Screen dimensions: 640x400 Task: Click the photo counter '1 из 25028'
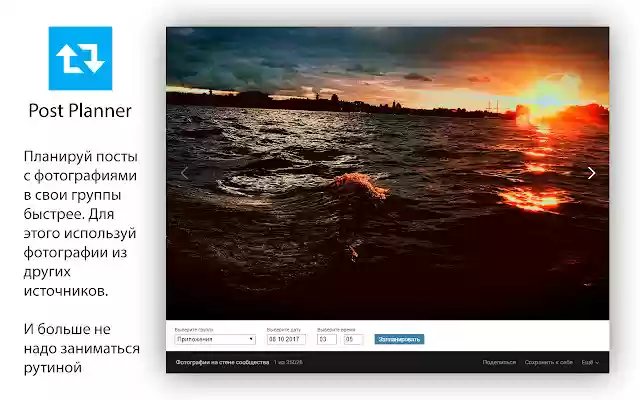288,362
